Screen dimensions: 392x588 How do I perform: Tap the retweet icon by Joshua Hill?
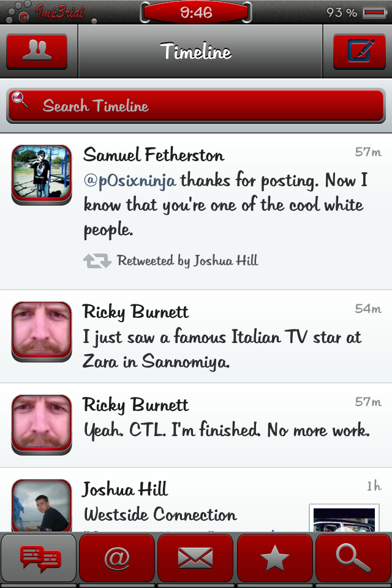coord(97,261)
